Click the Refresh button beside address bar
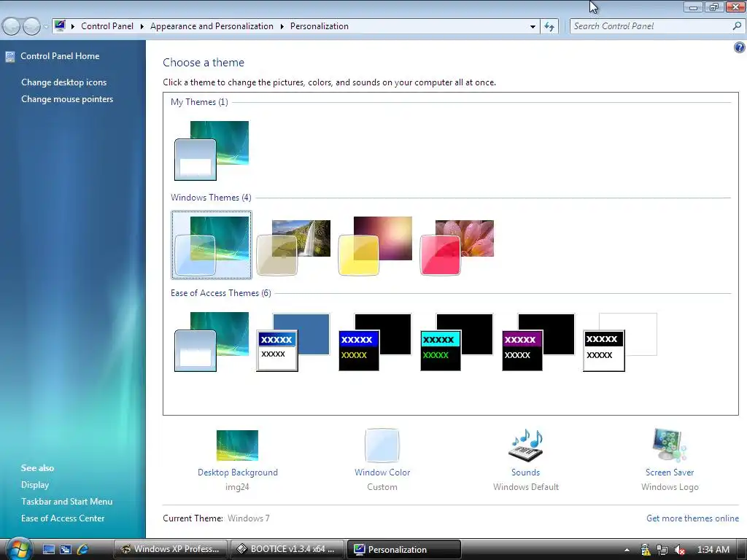Viewport: 747px width, 560px height. click(x=549, y=27)
